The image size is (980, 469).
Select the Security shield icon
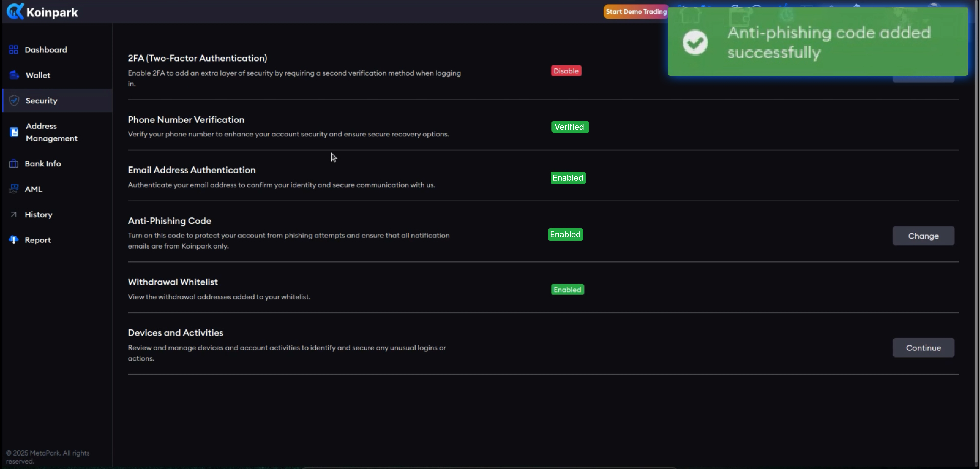[14, 100]
